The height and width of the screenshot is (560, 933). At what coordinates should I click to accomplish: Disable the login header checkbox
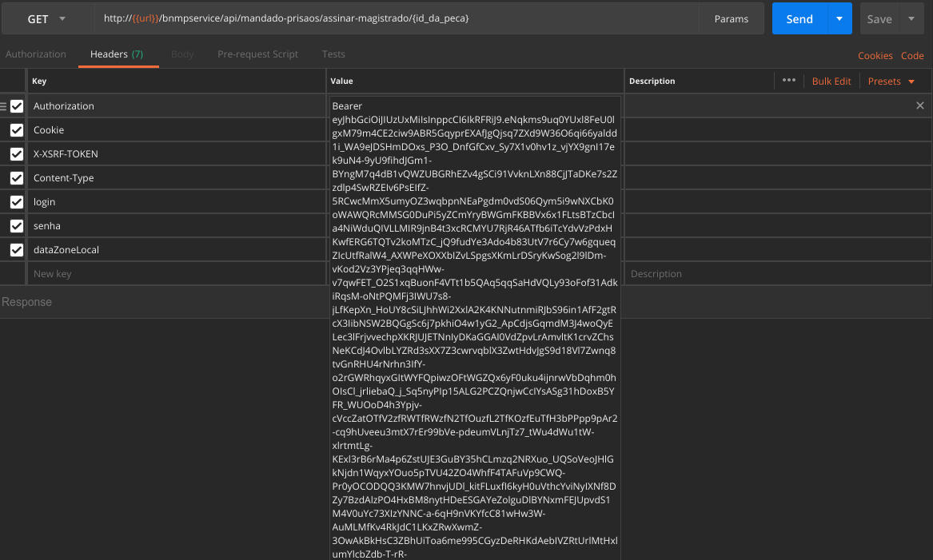[x=17, y=202]
